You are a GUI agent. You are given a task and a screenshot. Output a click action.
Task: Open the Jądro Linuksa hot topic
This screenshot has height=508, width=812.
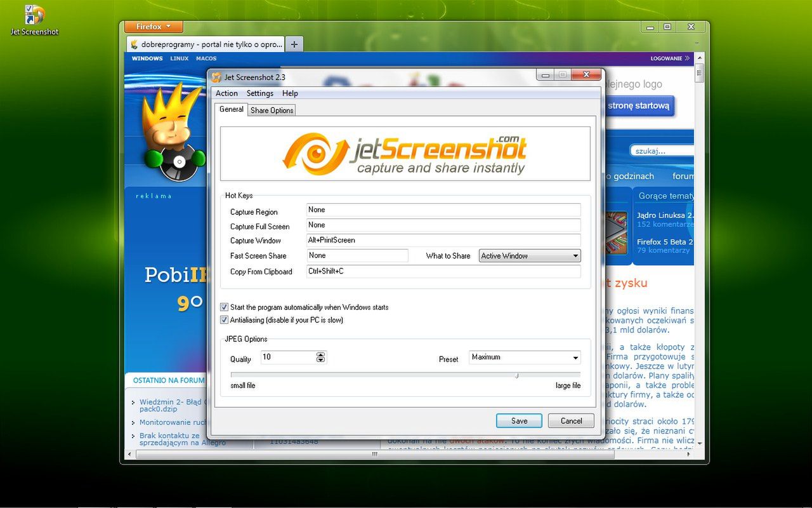tap(665, 215)
